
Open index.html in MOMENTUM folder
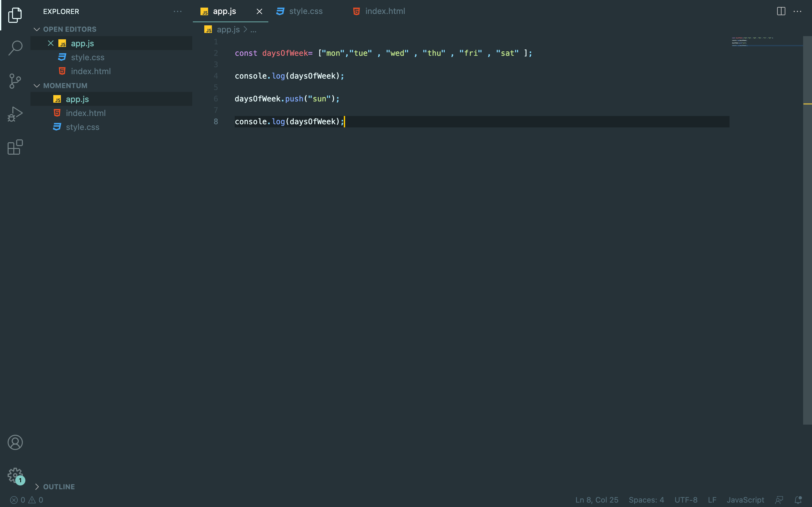coord(86,113)
